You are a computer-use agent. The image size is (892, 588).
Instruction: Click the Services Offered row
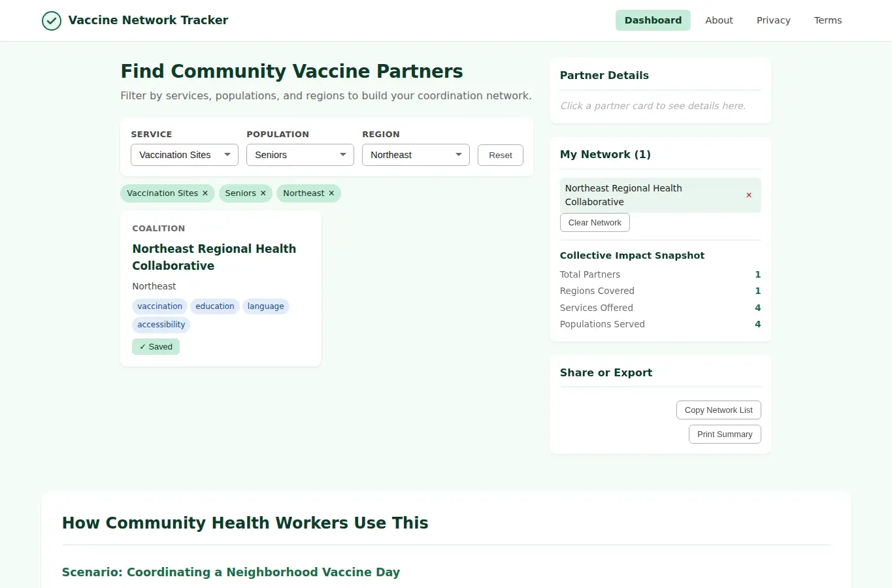pos(661,308)
